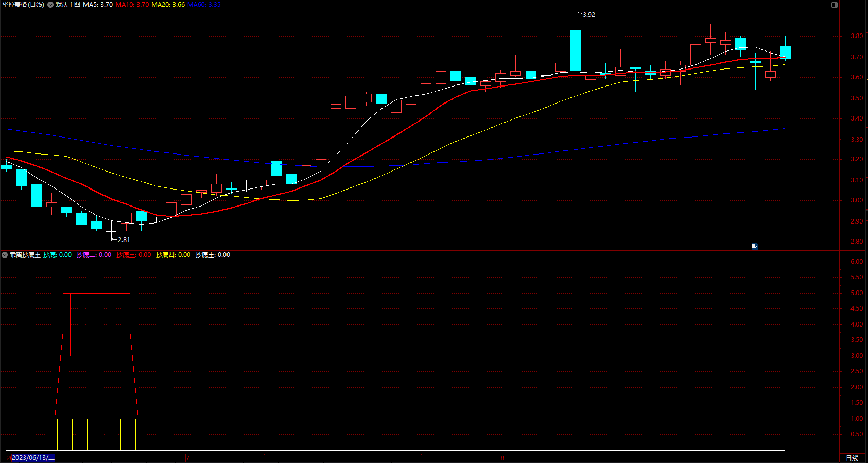Click the 3.80 price on the axis
This screenshot has width=868, height=463.
click(x=857, y=36)
